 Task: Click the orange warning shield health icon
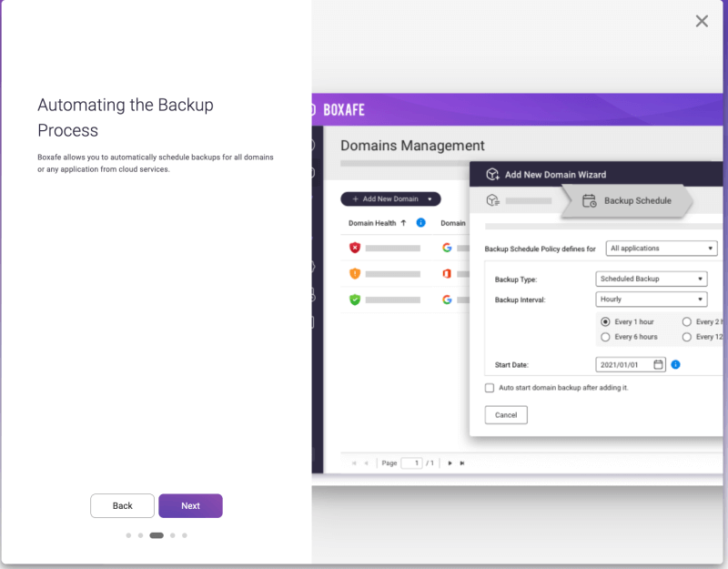click(x=355, y=273)
